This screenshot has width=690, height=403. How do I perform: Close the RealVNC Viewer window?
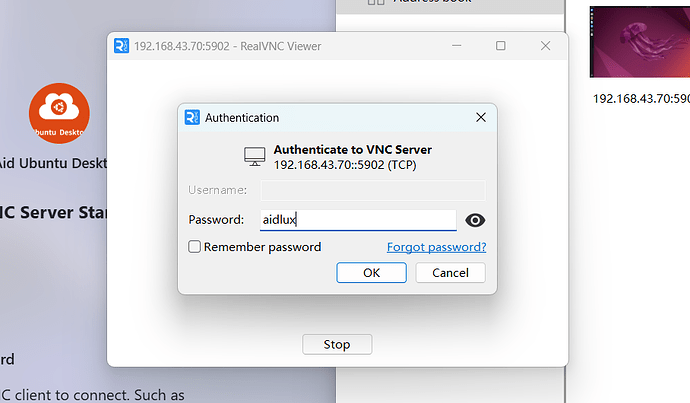[545, 46]
